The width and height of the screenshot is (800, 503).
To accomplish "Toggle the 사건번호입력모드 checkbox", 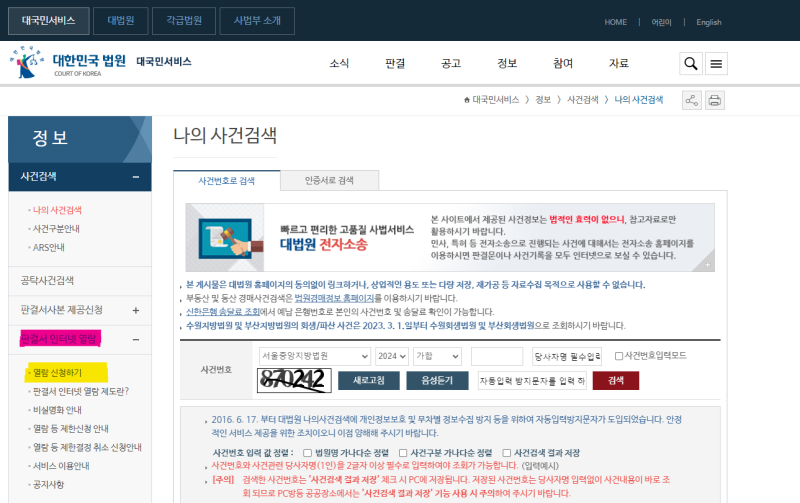I will [619, 356].
